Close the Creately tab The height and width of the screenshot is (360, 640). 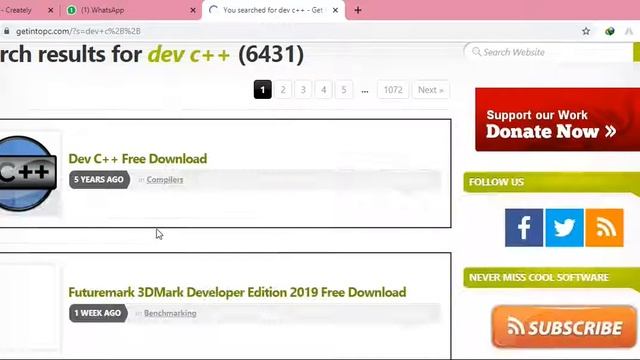tap(51, 10)
